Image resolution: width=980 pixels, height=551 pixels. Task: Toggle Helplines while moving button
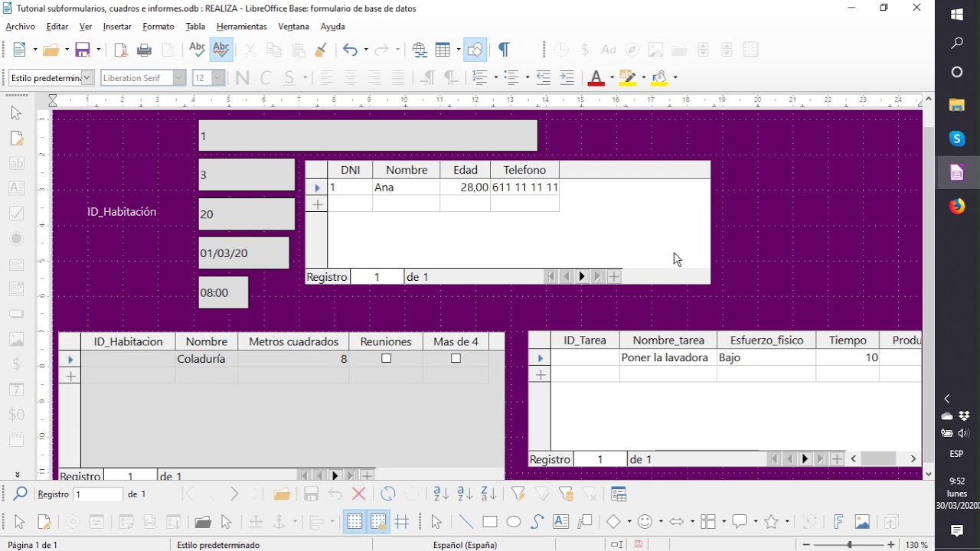tap(402, 522)
